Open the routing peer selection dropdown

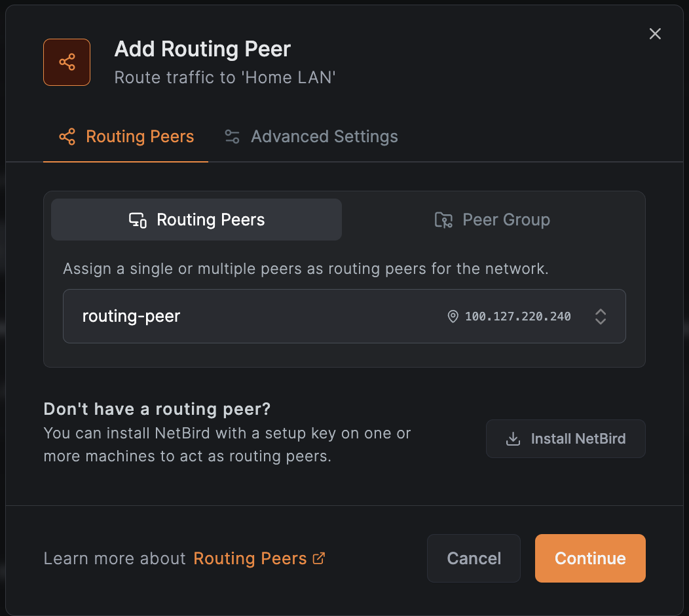tap(600, 316)
